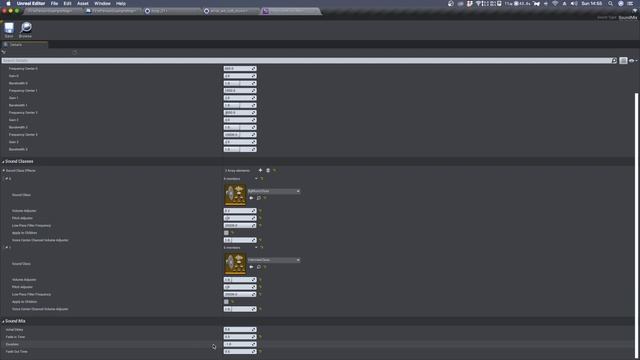Collapse array element 1
Screen dimensions: 640x360
pos(6,247)
